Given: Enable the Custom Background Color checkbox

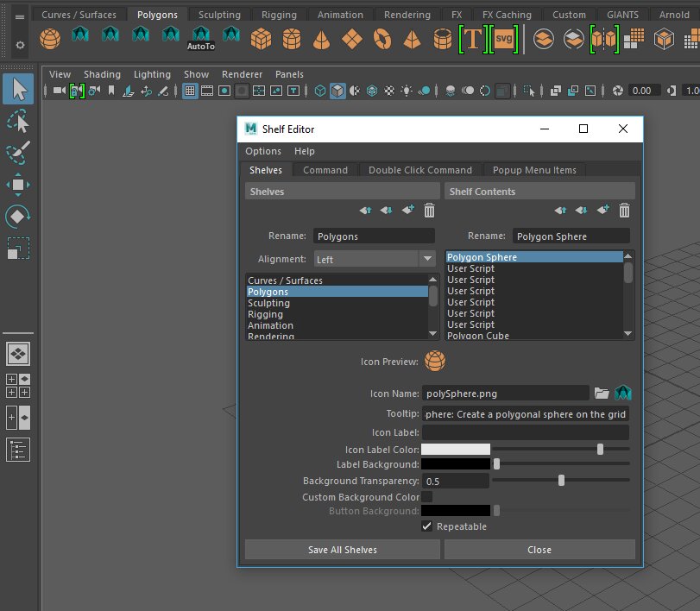Looking at the screenshot, I should [x=426, y=497].
